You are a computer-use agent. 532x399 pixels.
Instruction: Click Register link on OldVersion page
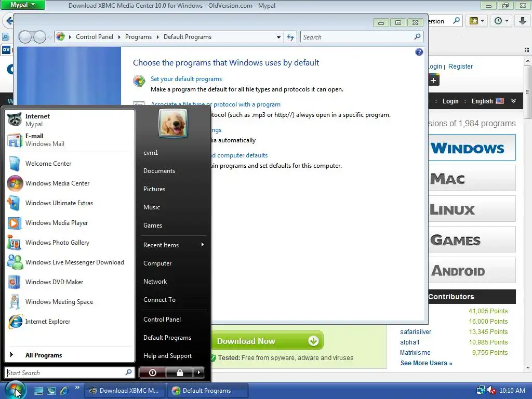460,66
